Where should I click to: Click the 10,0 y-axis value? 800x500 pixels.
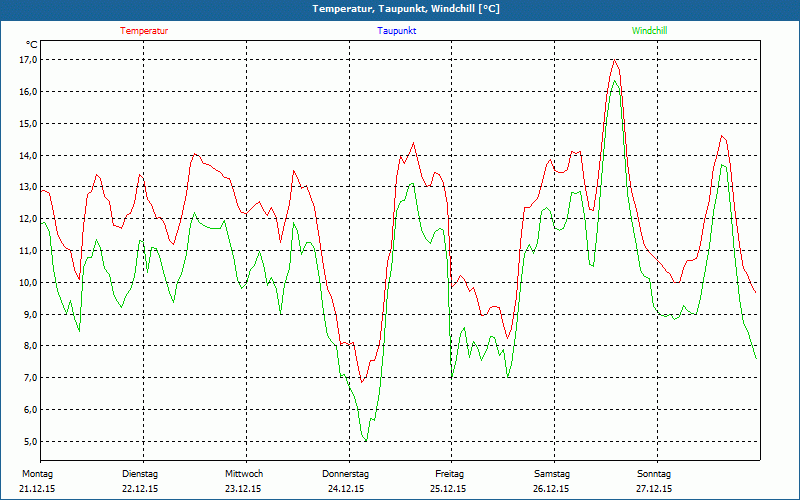(x=28, y=282)
